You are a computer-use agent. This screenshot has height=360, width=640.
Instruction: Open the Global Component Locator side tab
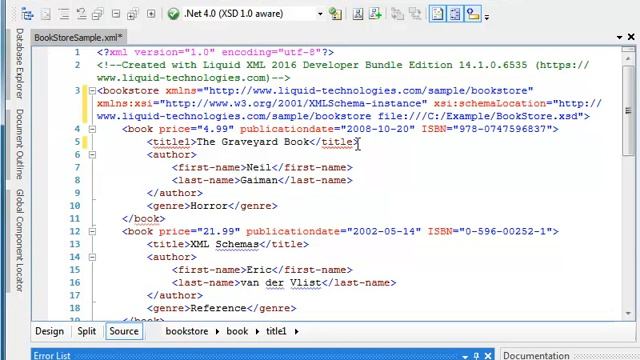tap(19, 240)
